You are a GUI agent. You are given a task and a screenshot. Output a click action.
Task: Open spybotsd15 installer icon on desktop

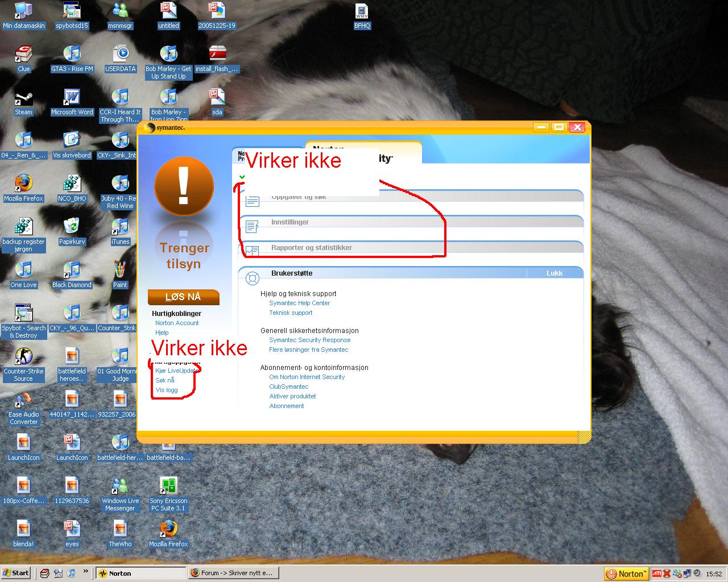72,16
